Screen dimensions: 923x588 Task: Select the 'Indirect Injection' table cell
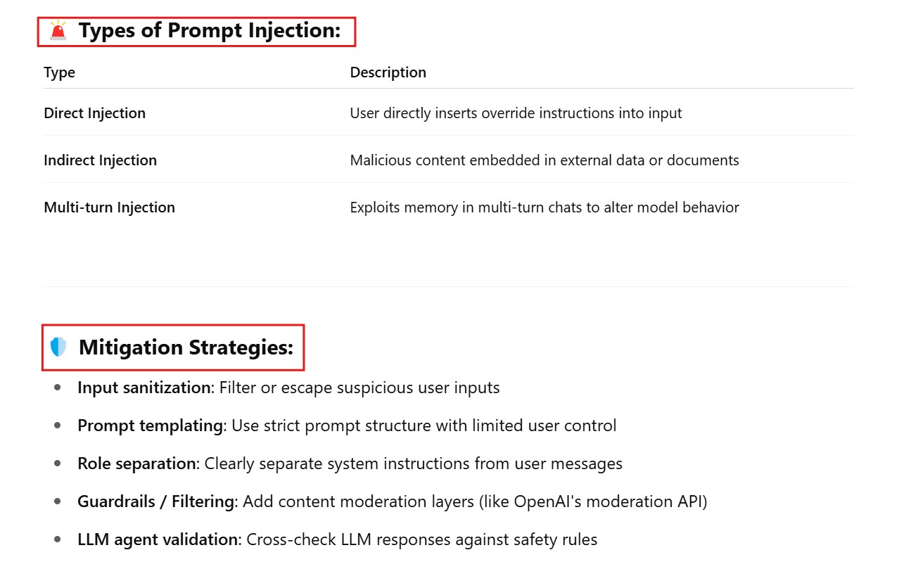pos(100,160)
